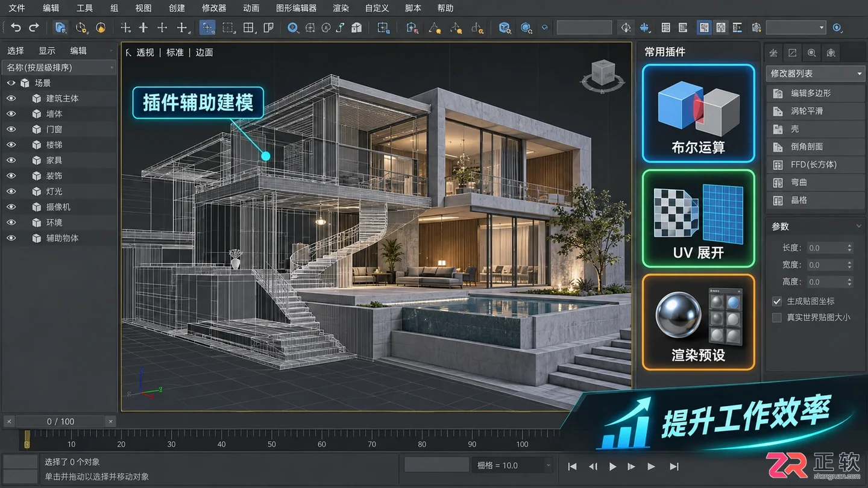Apply the 涡轮平滑 modifier
The height and width of the screenshot is (488, 868).
(x=816, y=111)
